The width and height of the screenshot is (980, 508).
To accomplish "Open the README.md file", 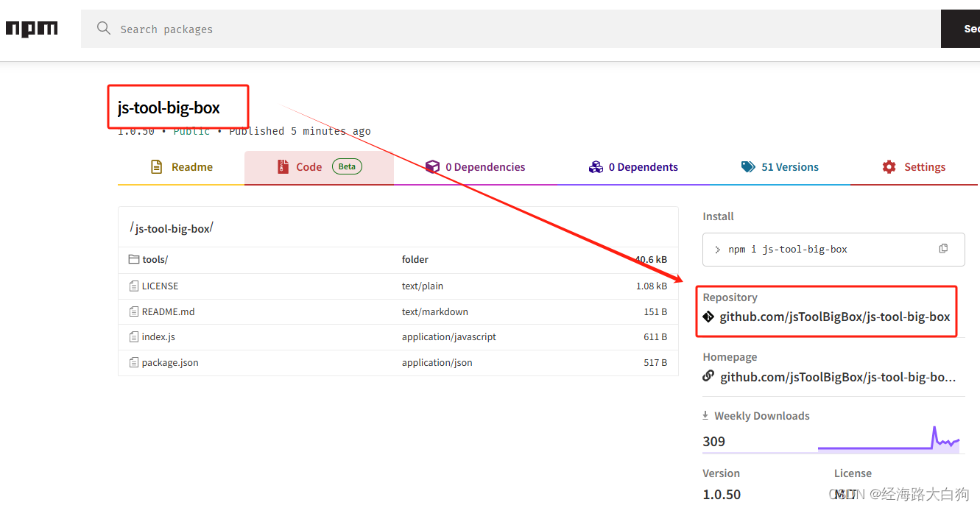I will 168,311.
